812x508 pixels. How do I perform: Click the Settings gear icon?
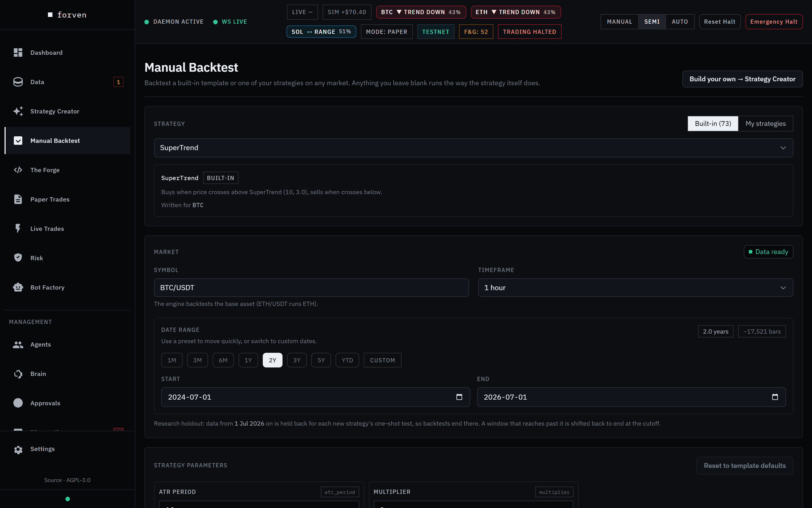click(x=18, y=449)
